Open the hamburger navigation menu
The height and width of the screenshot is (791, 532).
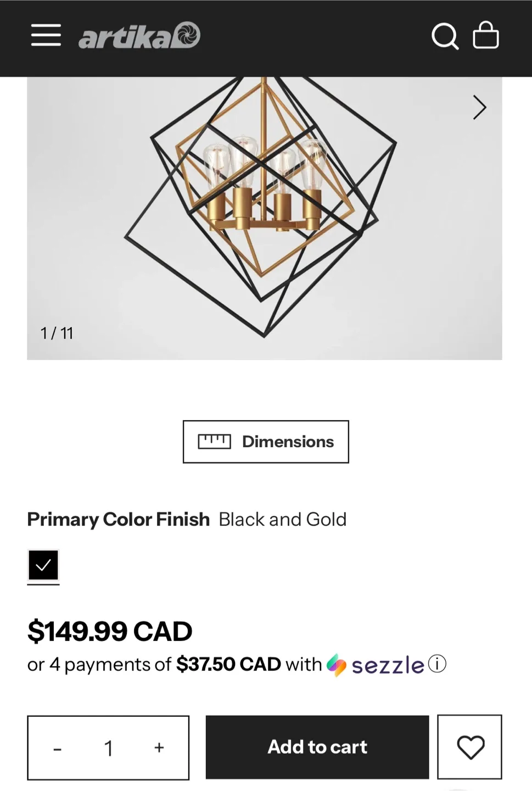click(x=46, y=35)
